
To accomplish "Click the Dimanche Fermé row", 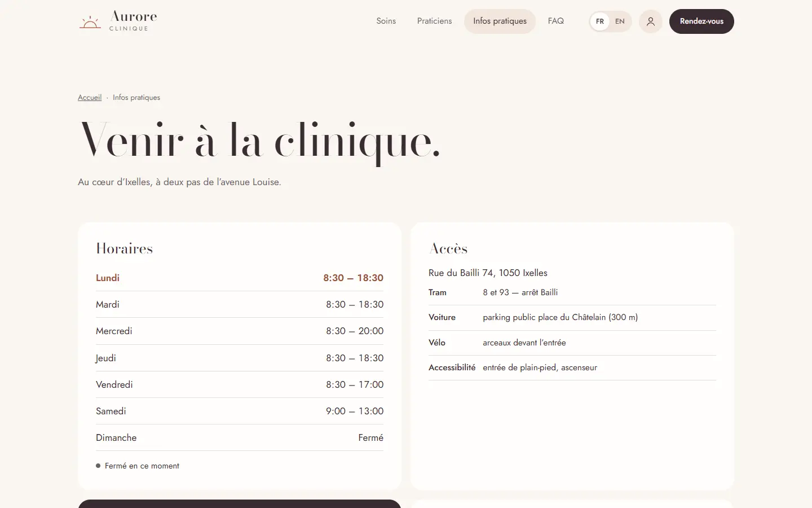I will point(240,437).
